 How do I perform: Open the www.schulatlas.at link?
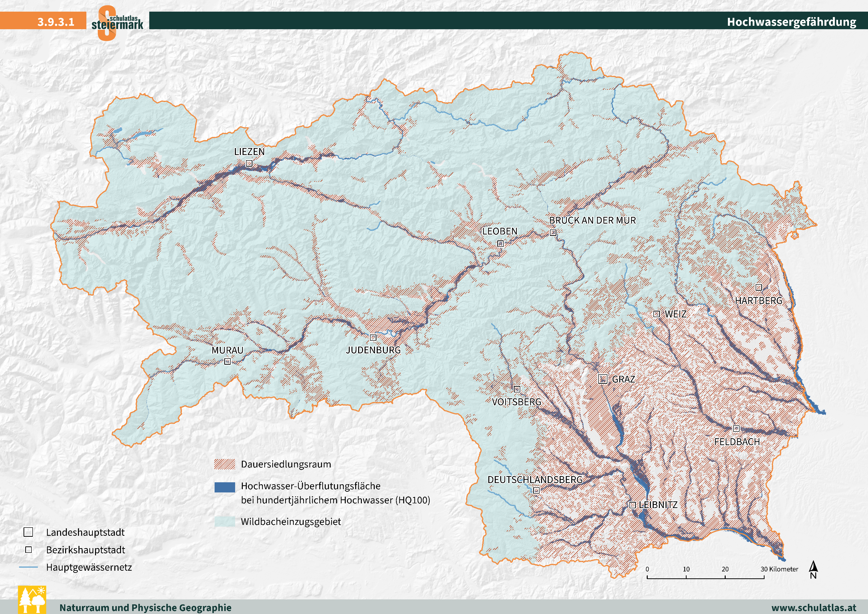click(814, 607)
